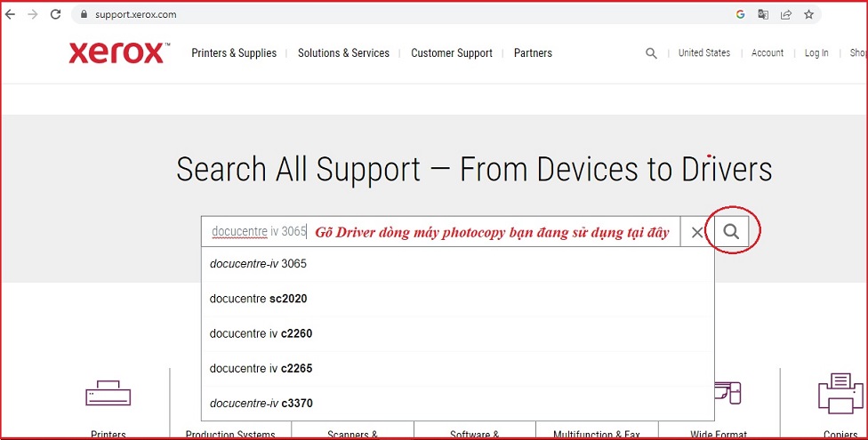Select the Printers category icon
This screenshot has width=868, height=440.
click(108, 394)
